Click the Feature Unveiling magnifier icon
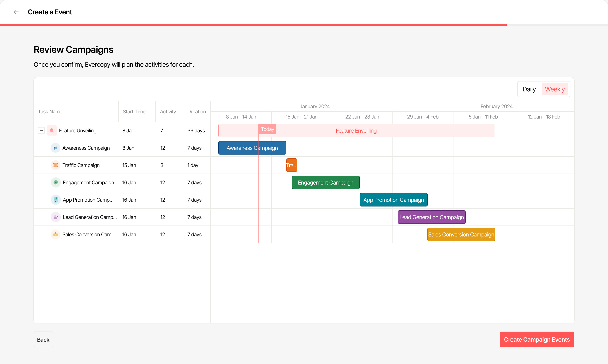 pos(52,130)
